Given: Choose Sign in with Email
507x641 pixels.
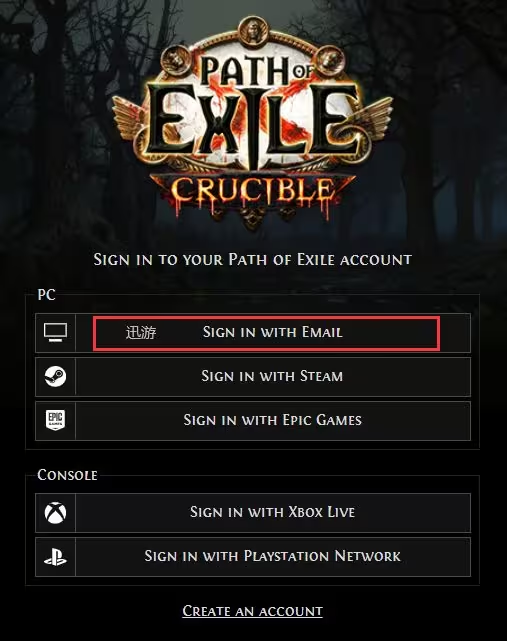Looking at the screenshot, I should 273,332.
